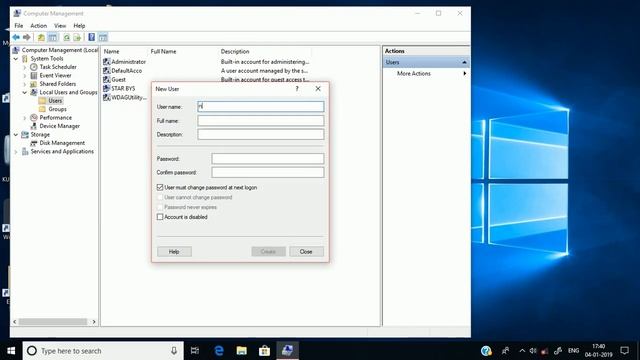This screenshot has height=360, width=640.
Task: Launch Microsoft Edge from the taskbar
Action: (x=219, y=351)
